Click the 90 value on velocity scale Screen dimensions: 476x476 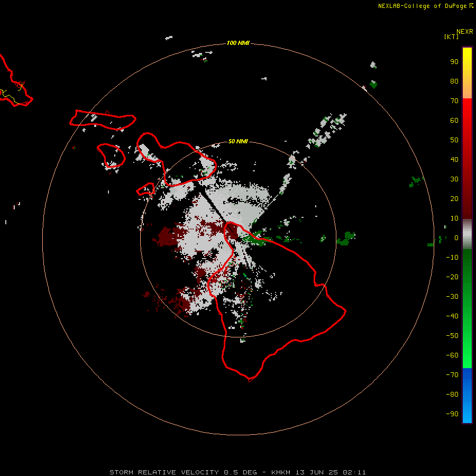(x=454, y=62)
